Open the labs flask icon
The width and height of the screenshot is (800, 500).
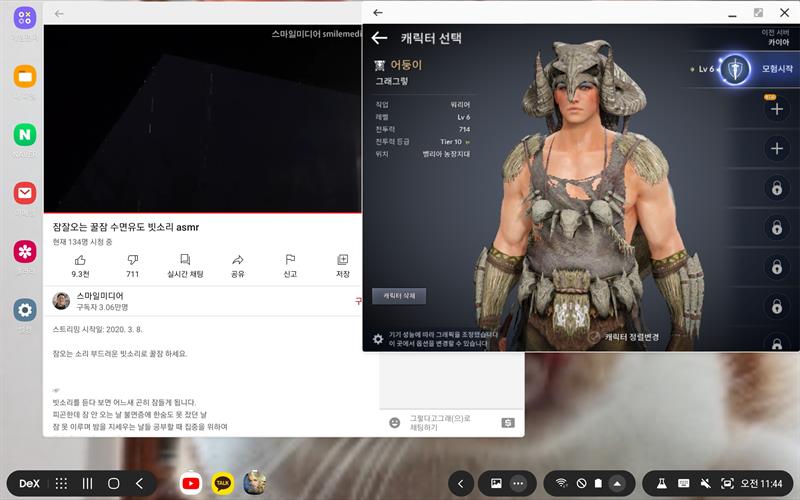pyautogui.click(x=662, y=483)
